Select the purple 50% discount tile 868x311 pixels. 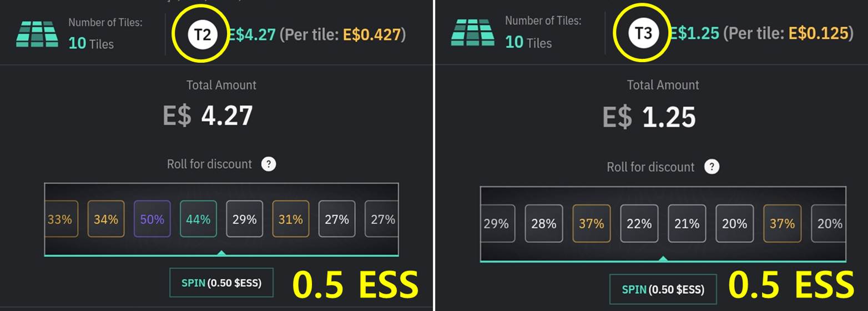pyautogui.click(x=152, y=219)
